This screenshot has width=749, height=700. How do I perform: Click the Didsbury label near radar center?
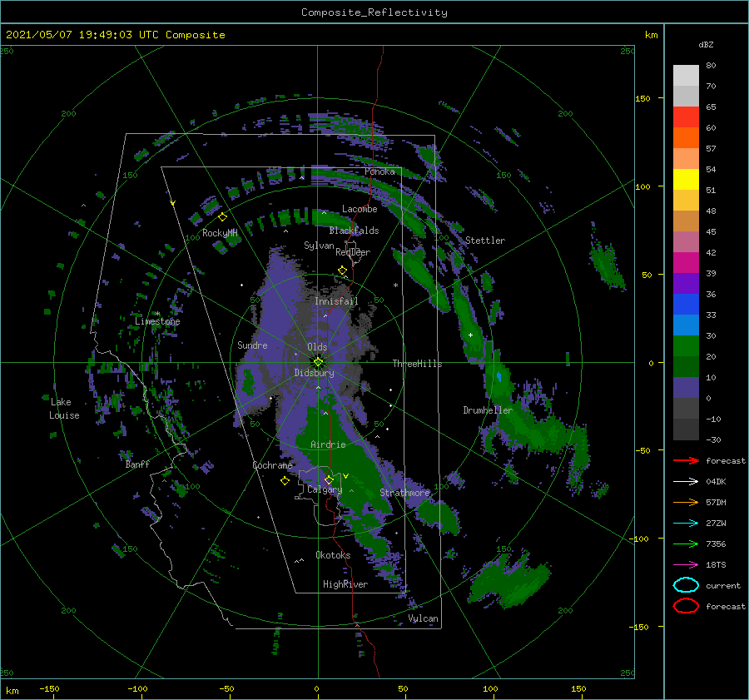point(314,373)
